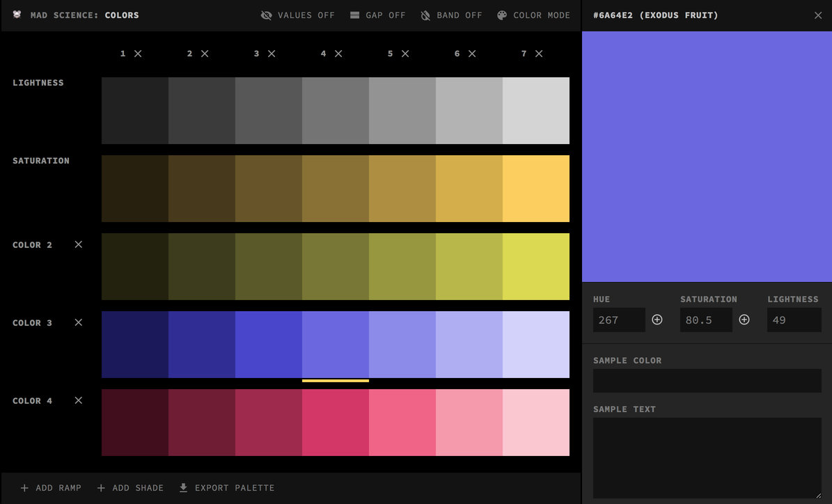Click the plus icon beside ADD SHADE
Screen dimensions: 832x504
pyautogui.click(x=102, y=487)
